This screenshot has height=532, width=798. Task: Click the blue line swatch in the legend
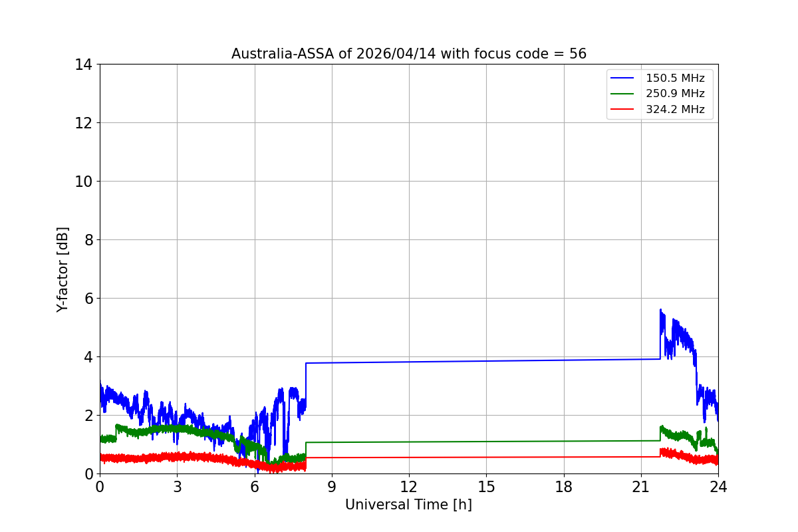click(623, 78)
